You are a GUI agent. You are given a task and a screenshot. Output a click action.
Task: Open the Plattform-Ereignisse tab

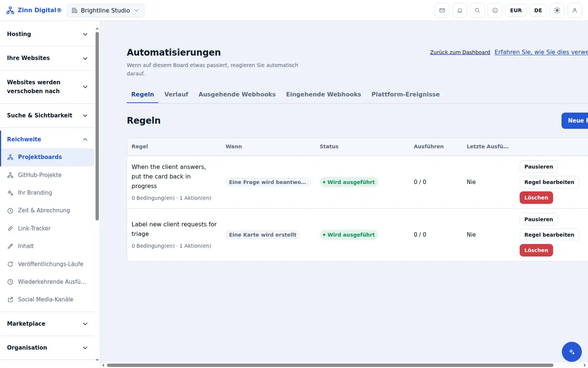pyautogui.click(x=405, y=94)
